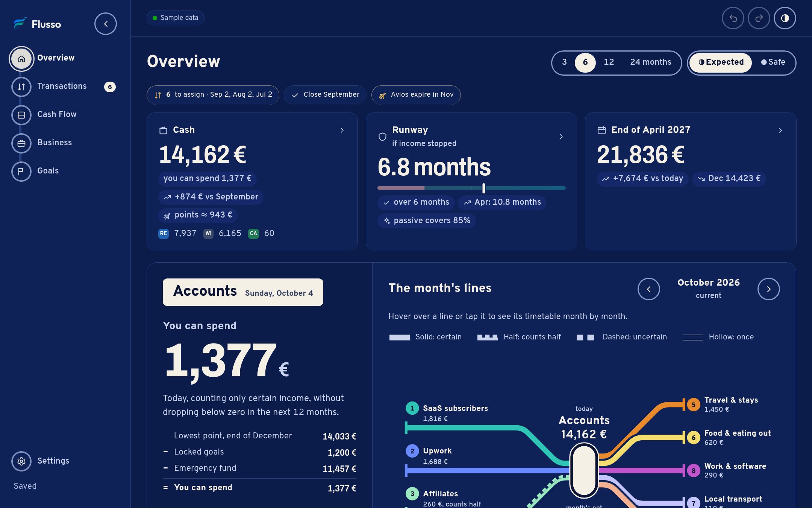Click the 'passive covers 85%' pill
Image resolution: width=812 pixels, height=508 pixels.
[x=426, y=221]
